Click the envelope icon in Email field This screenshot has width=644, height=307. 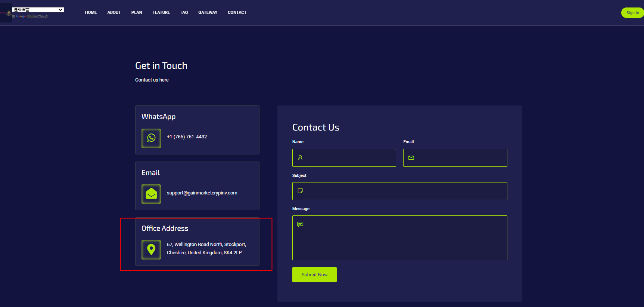(x=411, y=158)
